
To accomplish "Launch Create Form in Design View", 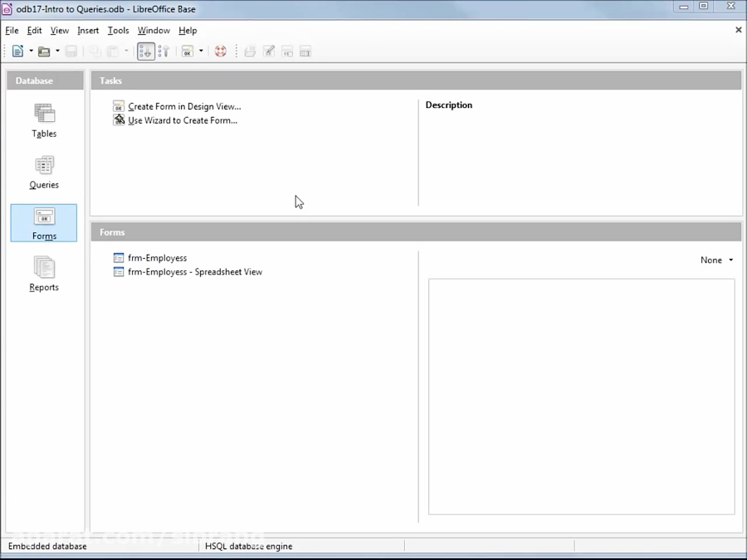I will tap(183, 106).
